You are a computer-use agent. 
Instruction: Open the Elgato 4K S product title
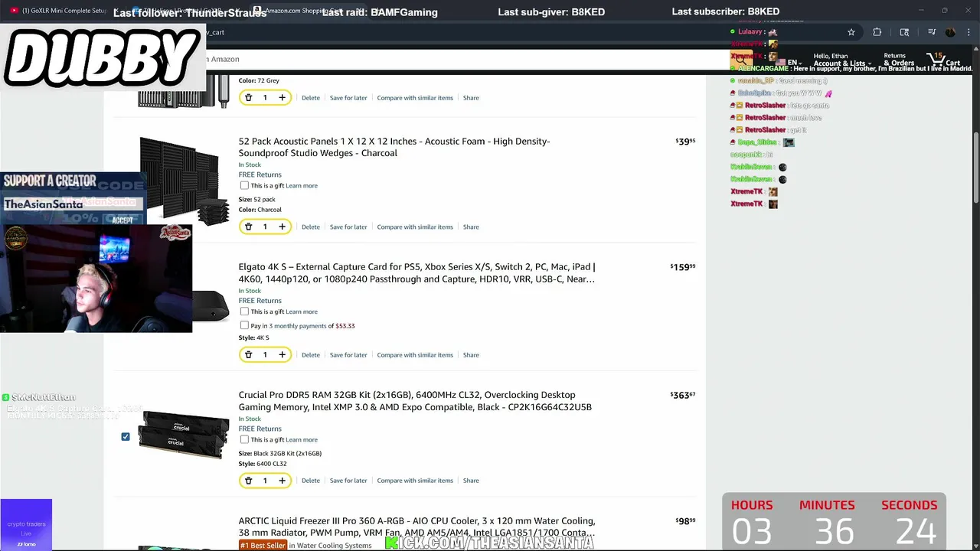point(417,273)
